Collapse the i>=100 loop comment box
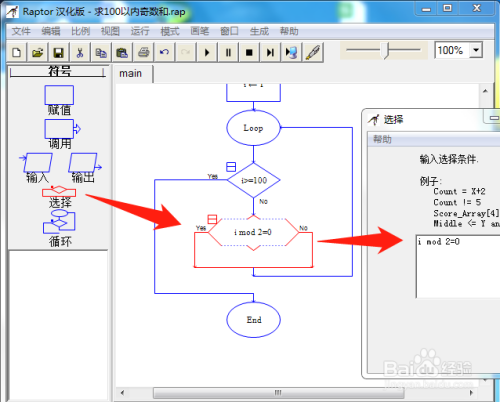500x402 pixels. coord(231,167)
